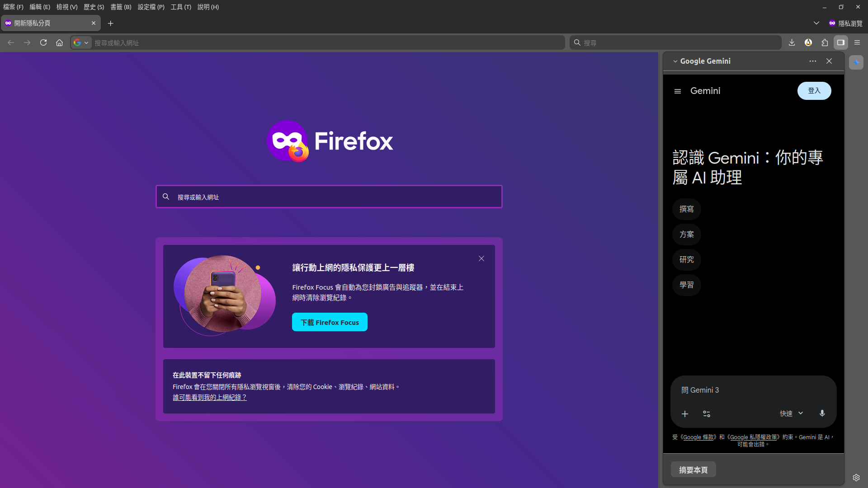Open the 快速 model mode dropdown
The height and width of the screenshot is (488, 868).
tap(792, 413)
